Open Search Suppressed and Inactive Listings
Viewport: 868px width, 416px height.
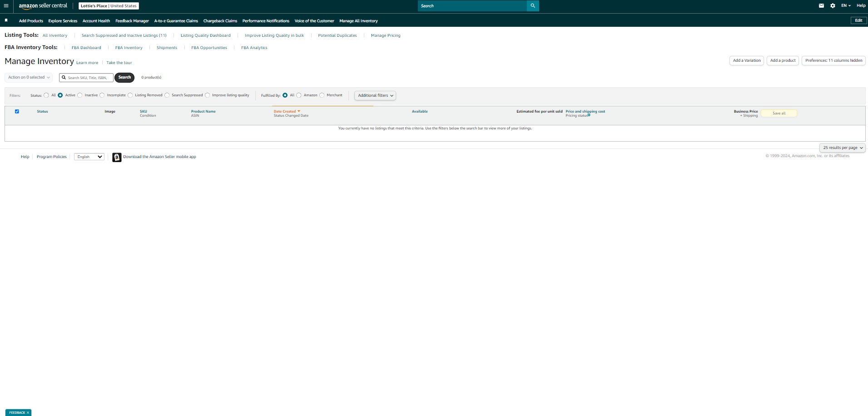[x=124, y=35]
